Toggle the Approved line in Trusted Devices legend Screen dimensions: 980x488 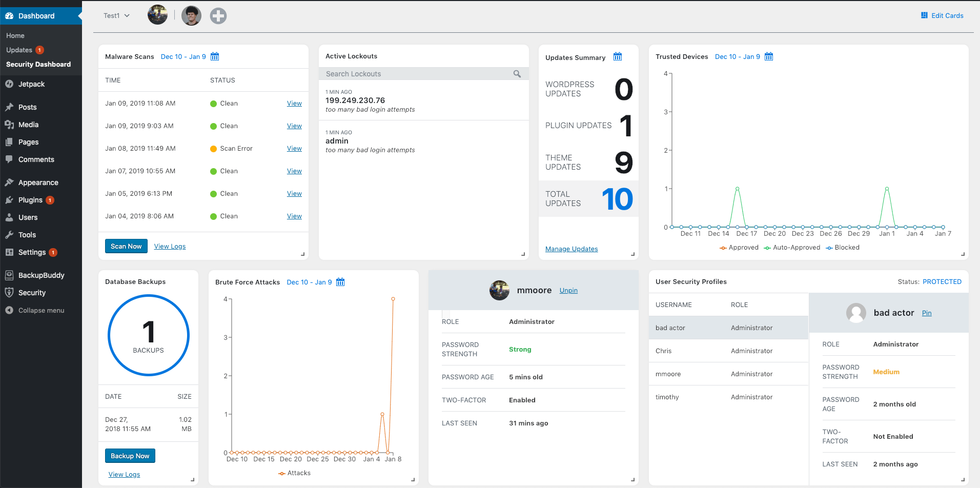pos(739,247)
